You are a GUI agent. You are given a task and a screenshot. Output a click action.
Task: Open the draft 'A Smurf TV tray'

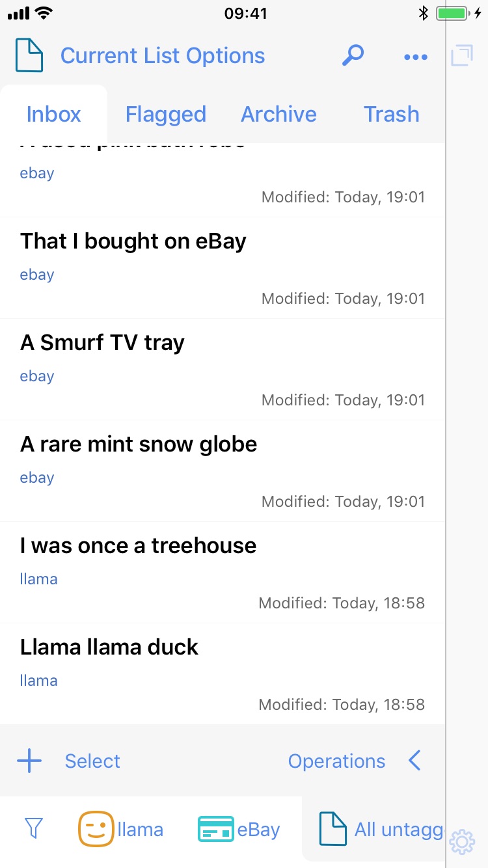tap(102, 343)
